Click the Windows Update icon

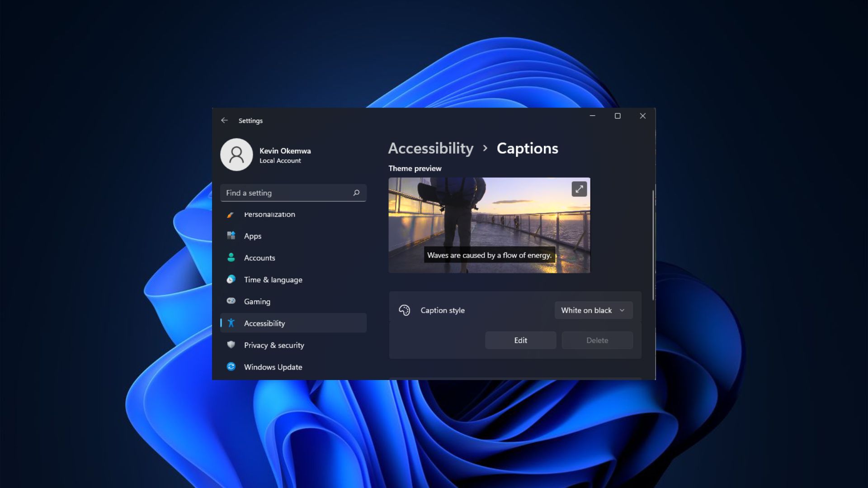point(231,366)
